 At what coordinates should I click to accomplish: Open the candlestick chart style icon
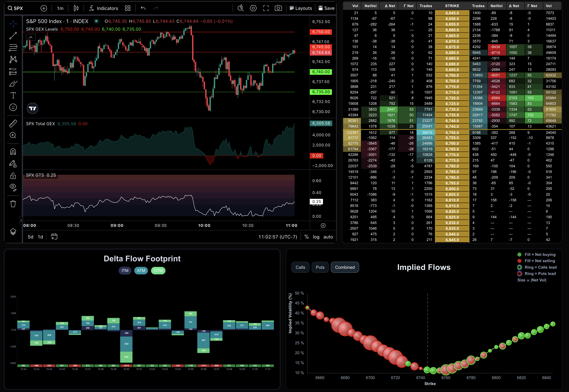pyautogui.click(x=76, y=8)
